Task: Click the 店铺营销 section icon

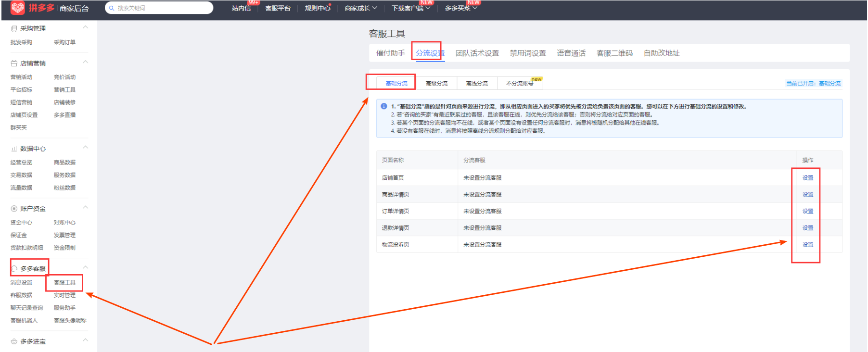Action: (x=14, y=63)
